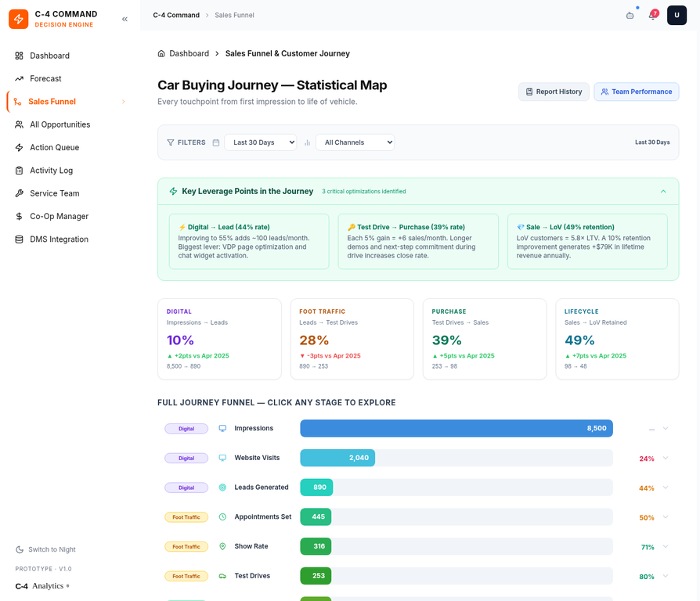Click the Sales Funnel branch icon
Image resolution: width=700 pixels, height=601 pixels.
[x=17, y=102]
